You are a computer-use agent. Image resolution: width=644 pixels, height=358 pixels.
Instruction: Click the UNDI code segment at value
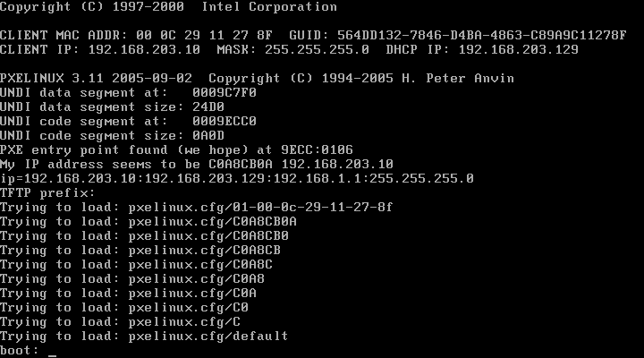click(225, 121)
